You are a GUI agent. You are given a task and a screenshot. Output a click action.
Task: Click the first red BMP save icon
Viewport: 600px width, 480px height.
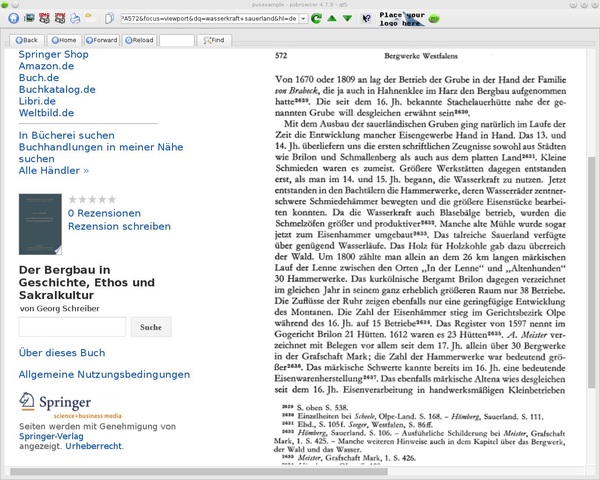[x=44, y=18]
